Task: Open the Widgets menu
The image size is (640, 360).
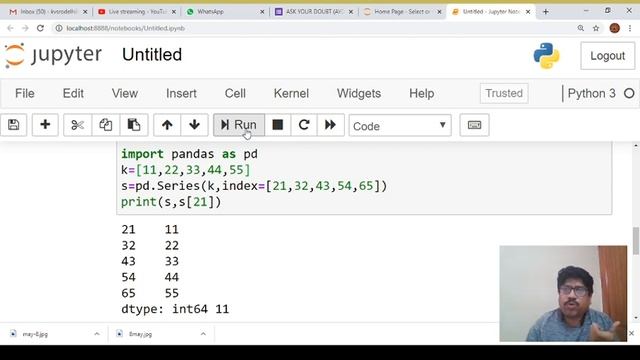Action: pos(359,93)
